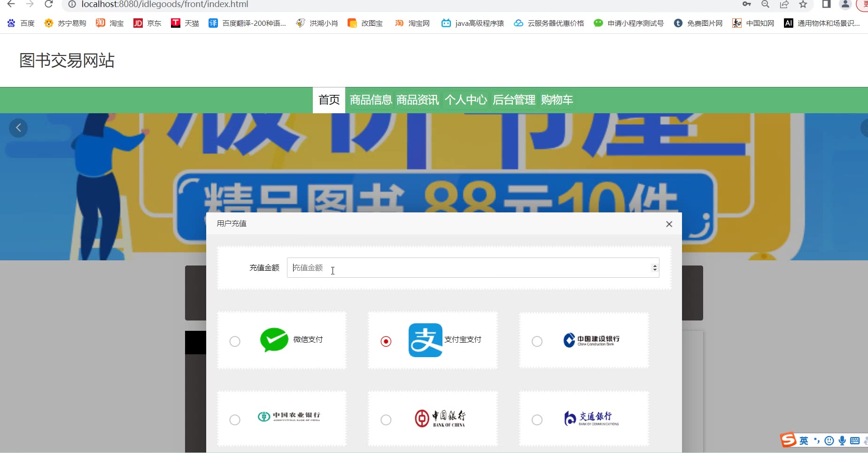The width and height of the screenshot is (868, 453).
Task: Click the Sogou input method S icon
Action: (x=789, y=440)
